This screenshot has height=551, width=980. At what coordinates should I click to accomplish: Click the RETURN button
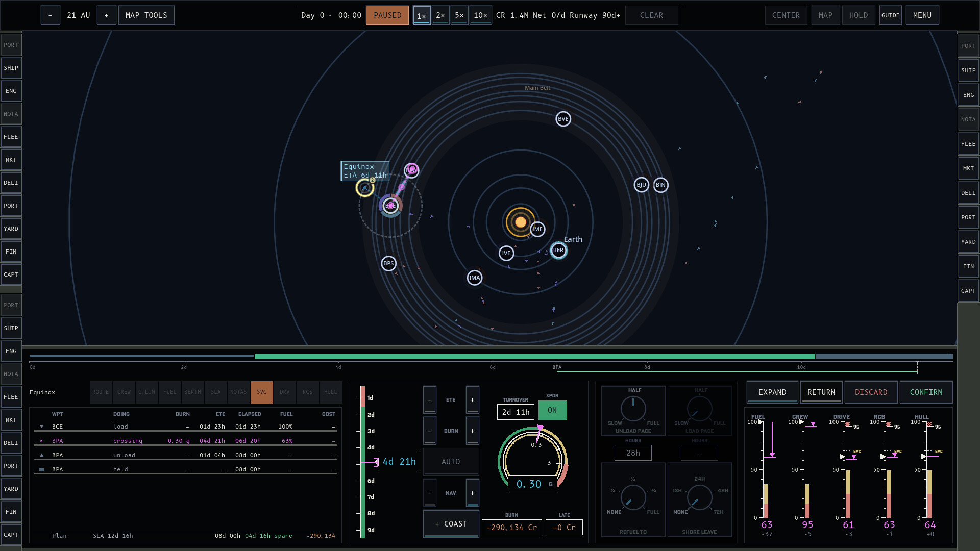click(821, 392)
